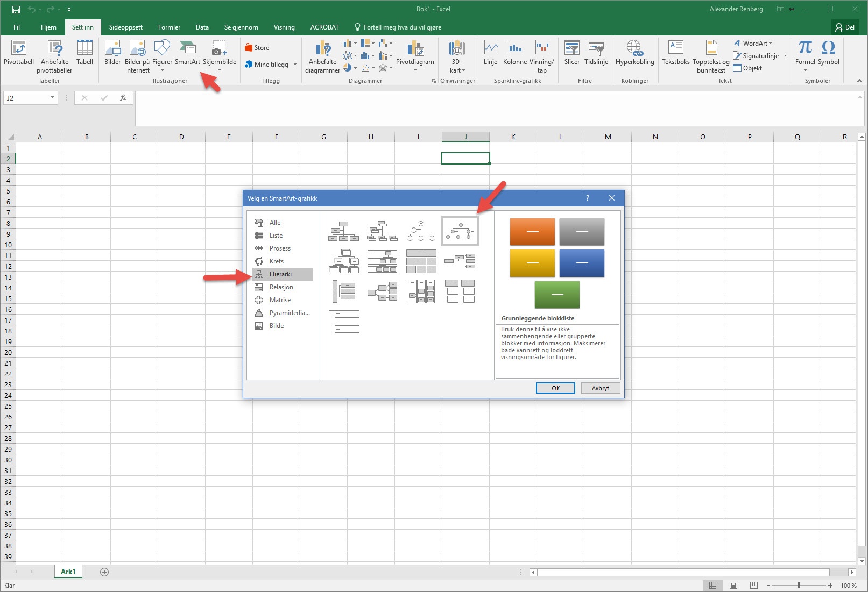This screenshot has width=868, height=592.
Task: Switch to the Formler tab
Action: (x=169, y=27)
